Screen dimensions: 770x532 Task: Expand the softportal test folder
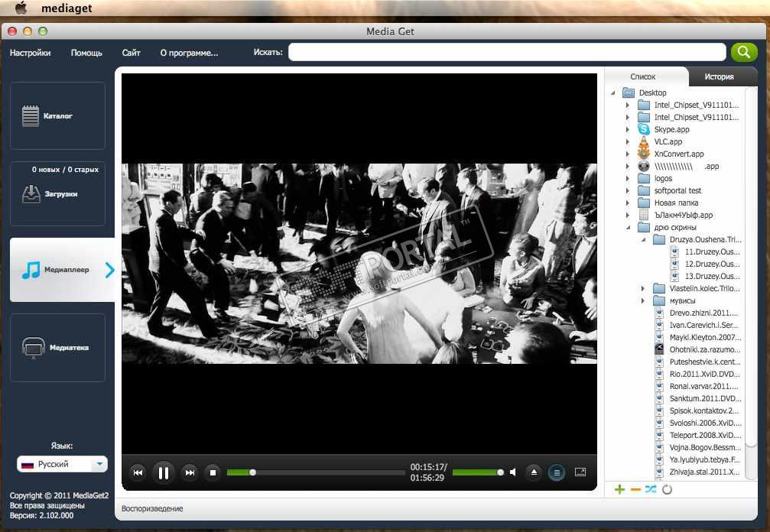(x=628, y=190)
